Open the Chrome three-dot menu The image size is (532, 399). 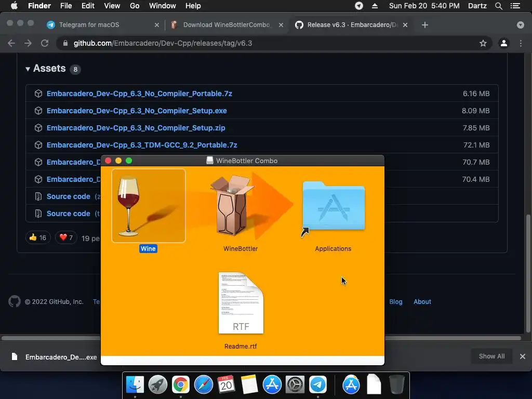click(521, 43)
